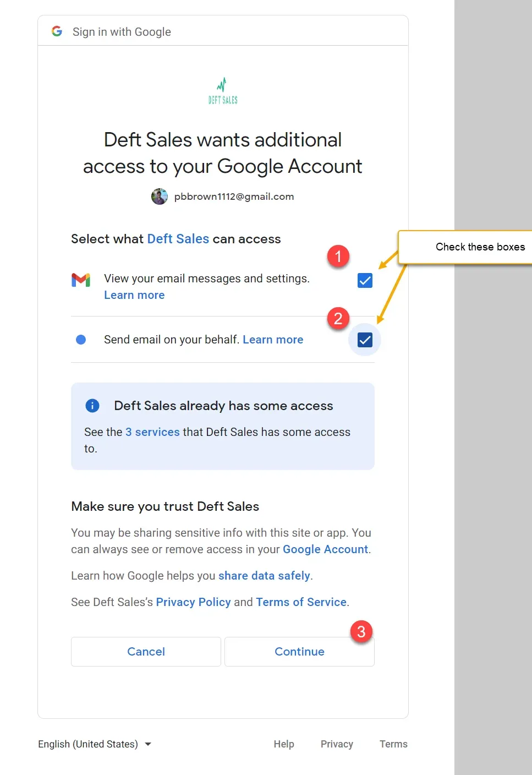This screenshot has width=532, height=775.
Task: Click the Deft Sales app logo
Action: (223, 91)
